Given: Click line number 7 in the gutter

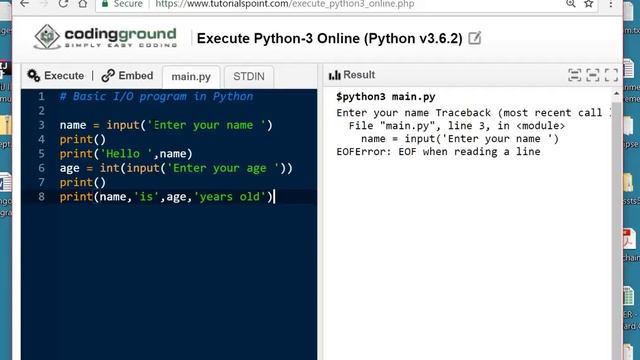Looking at the screenshot, I should pyautogui.click(x=41, y=182).
